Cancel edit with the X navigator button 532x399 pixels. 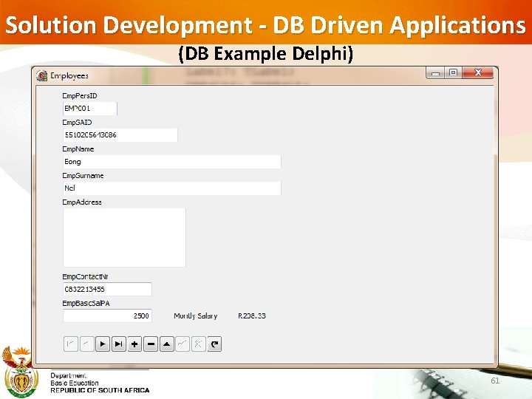[199, 344]
